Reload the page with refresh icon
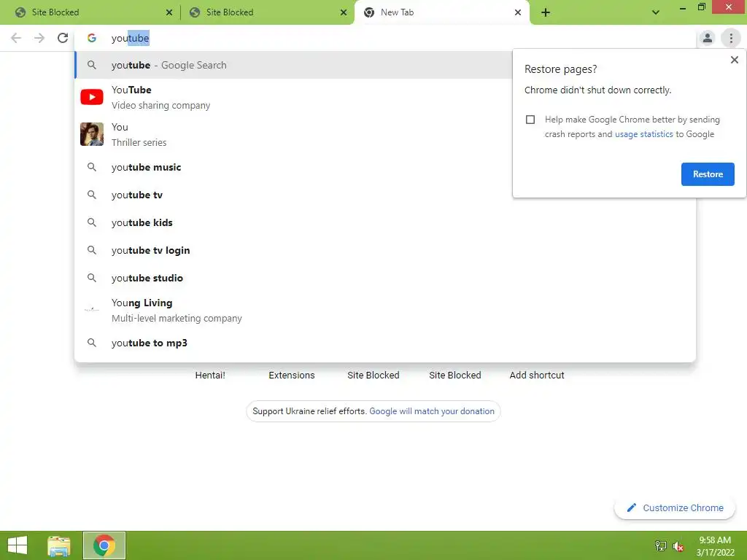 pyautogui.click(x=63, y=38)
